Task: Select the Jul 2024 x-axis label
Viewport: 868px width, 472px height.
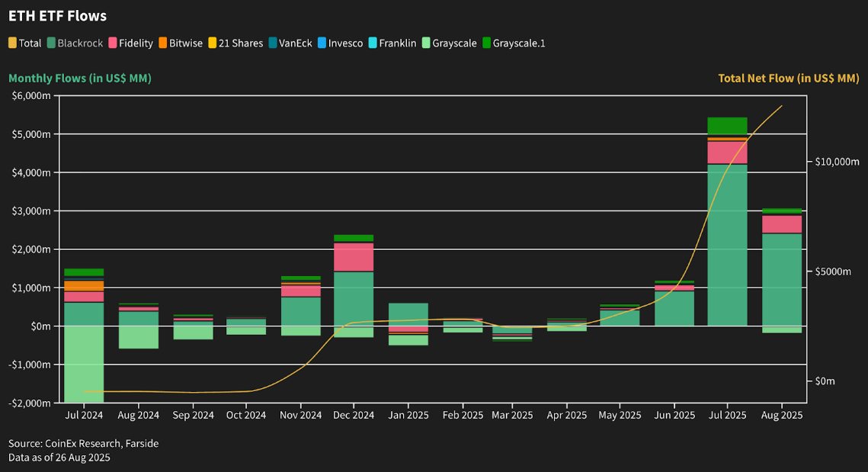Action: pos(84,415)
